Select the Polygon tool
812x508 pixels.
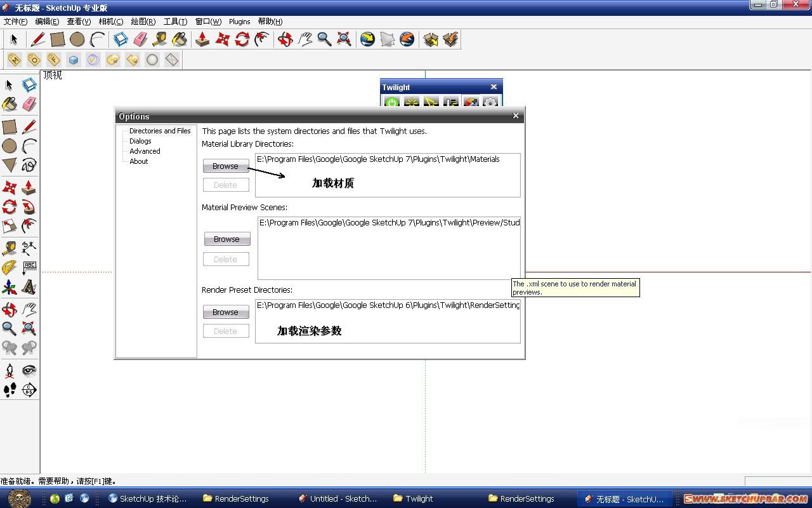tap(10, 165)
